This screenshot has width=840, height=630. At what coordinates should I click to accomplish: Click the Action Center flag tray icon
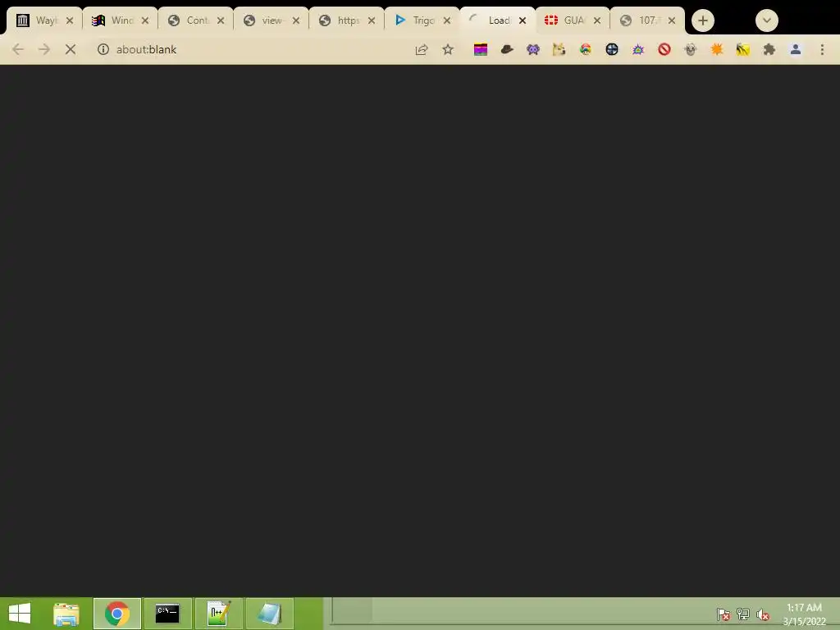pos(724,614)
